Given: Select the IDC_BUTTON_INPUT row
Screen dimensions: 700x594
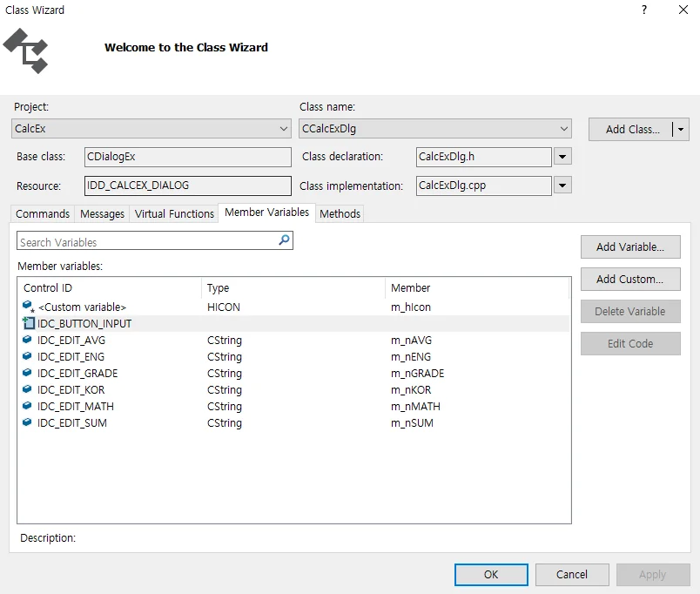Looking at the screenshot, I should [x=294, y=323].
